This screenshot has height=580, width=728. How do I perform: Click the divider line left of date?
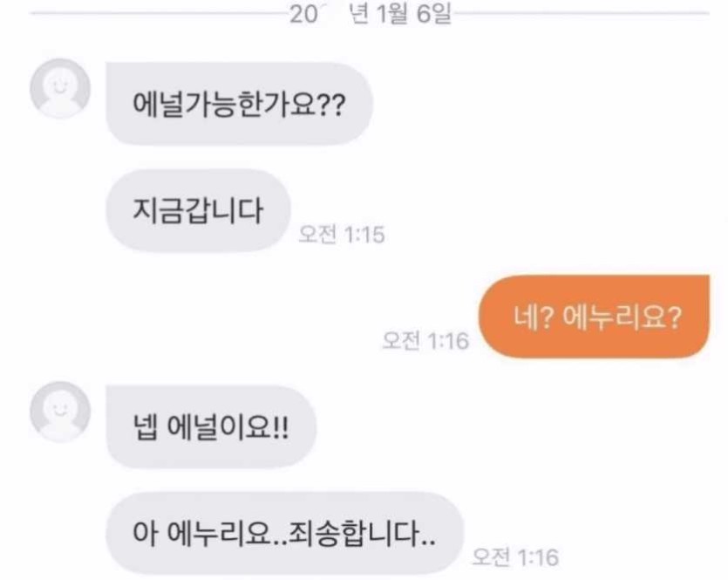pos(160,13)
